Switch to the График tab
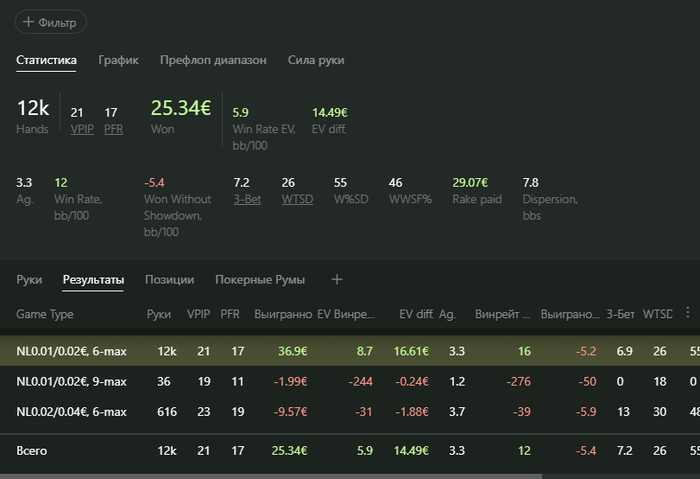Viewport: 700px width, 479px height. (x=118, y=60)
